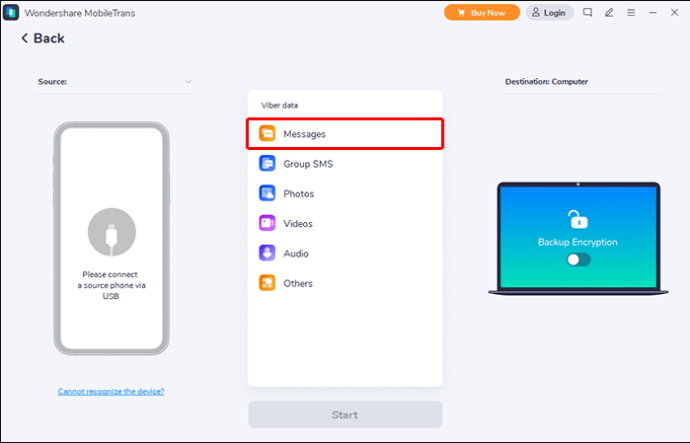Viewport: 690px width, 443px height.
Task: Go Back to previous screen
Action: pos(43,38)
